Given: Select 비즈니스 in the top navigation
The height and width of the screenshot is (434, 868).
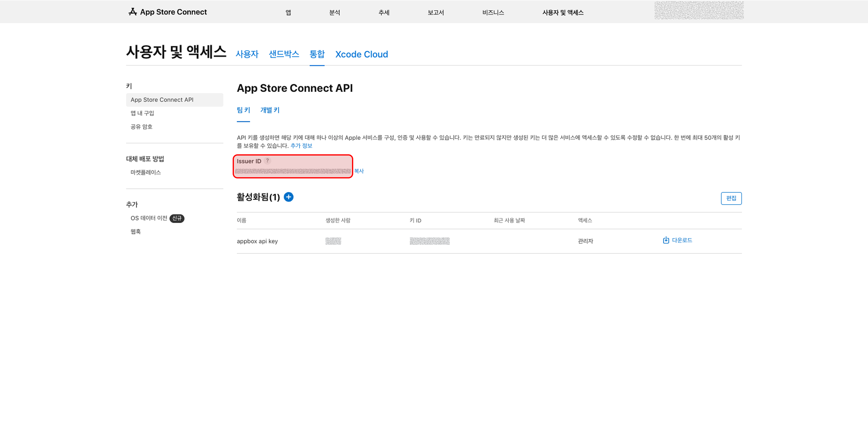Looking at the screenshot, I should coord(493,12).
